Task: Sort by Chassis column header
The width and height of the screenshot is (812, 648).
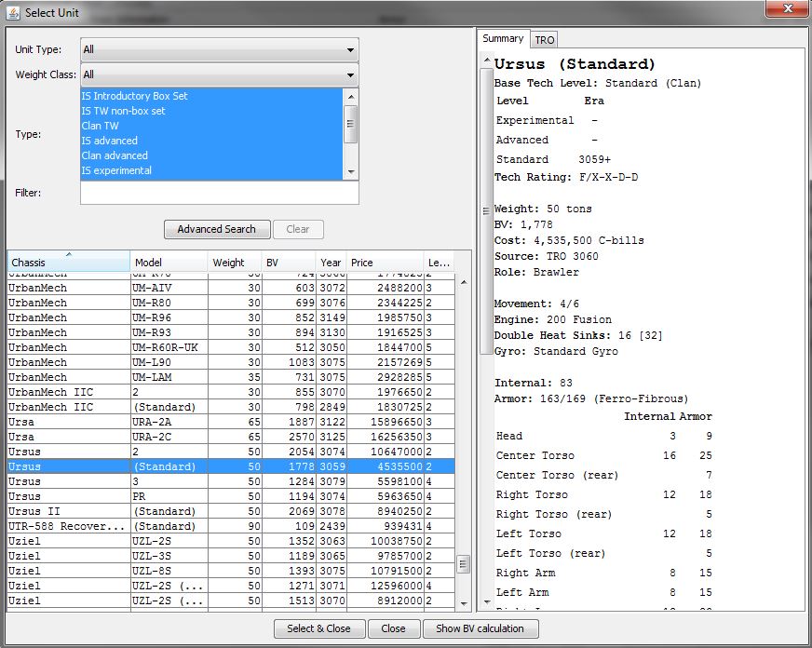Action: 68,262
